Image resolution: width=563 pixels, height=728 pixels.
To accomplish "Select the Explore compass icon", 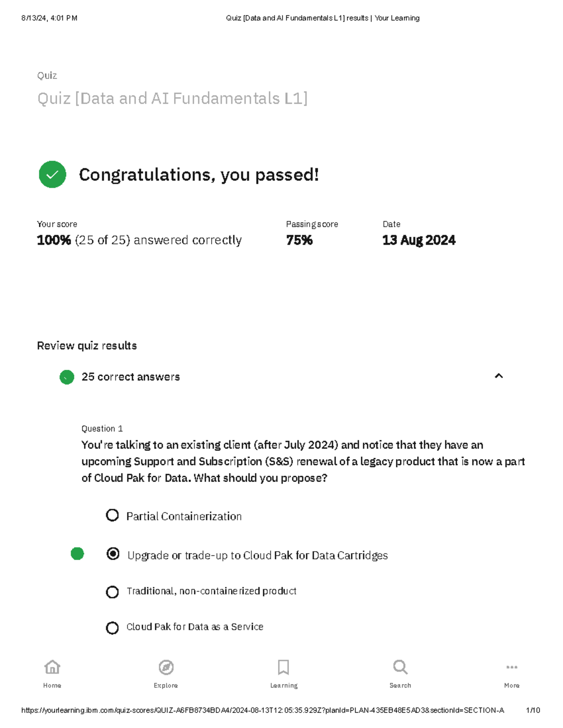I will (165, 668).
